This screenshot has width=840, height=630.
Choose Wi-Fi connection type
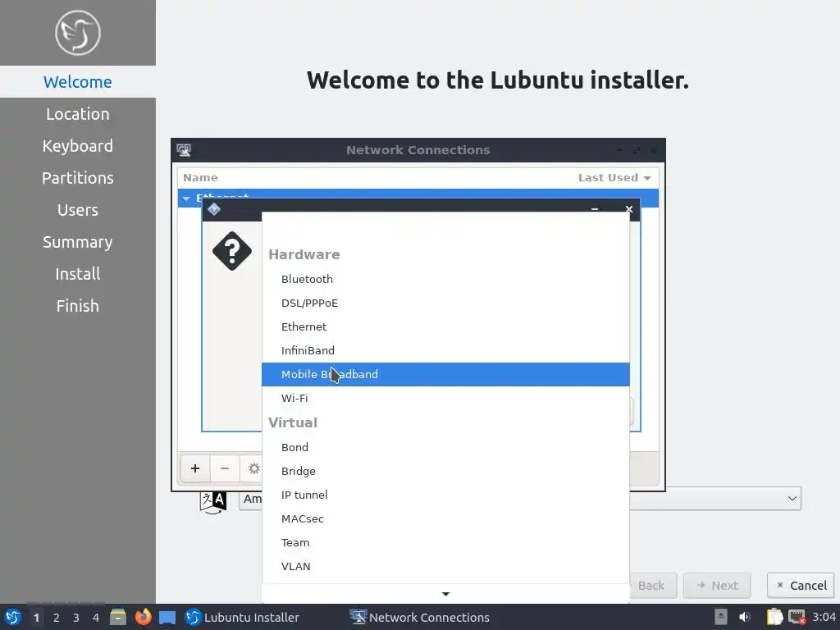[x=445, y=398]
